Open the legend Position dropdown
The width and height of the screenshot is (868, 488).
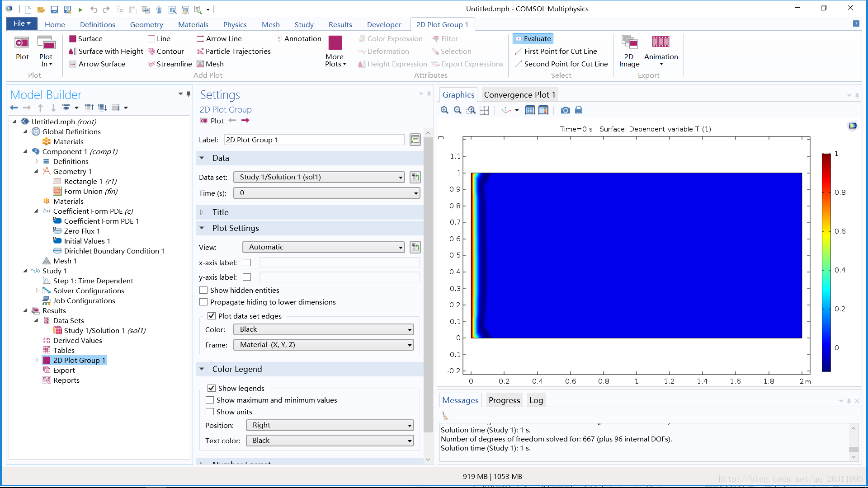click(x=330, y=425)
